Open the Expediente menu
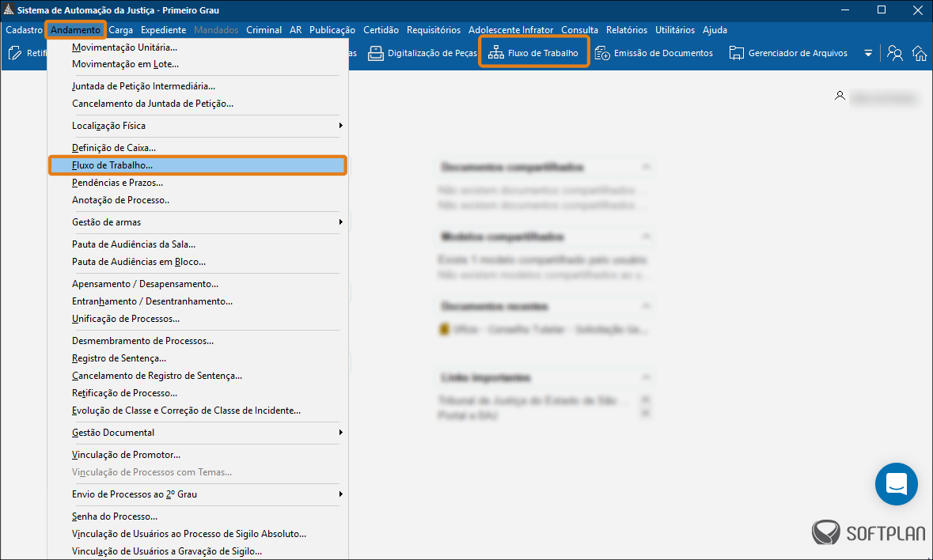 pos(163,30)
